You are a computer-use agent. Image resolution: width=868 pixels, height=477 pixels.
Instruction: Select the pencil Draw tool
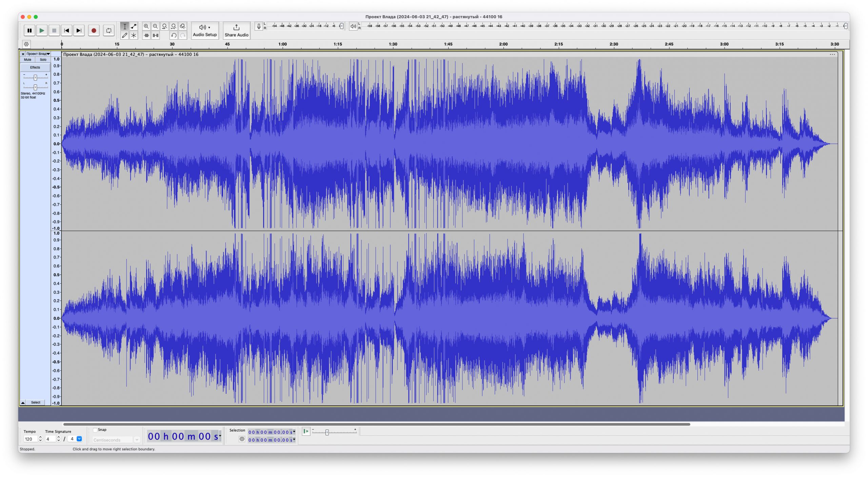point(124,35)
